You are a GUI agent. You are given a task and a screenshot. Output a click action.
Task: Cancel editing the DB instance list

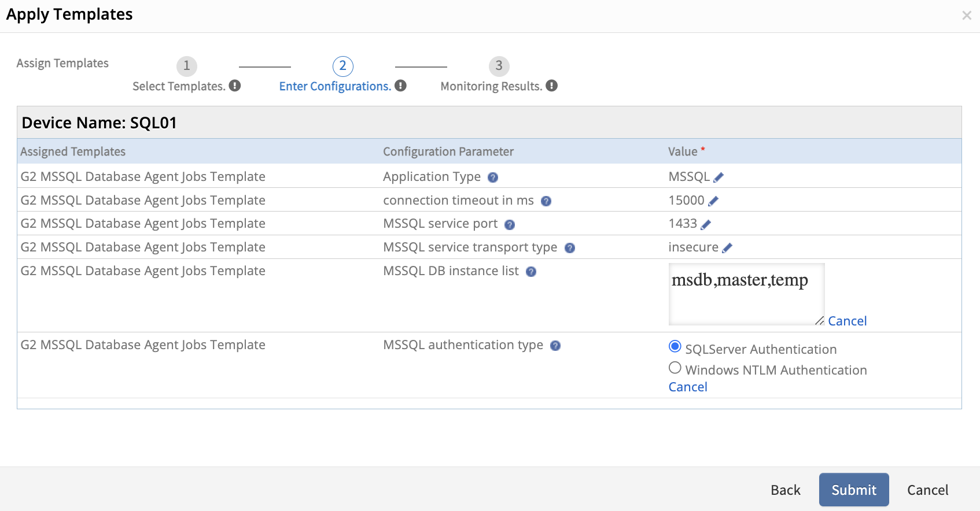847,321
